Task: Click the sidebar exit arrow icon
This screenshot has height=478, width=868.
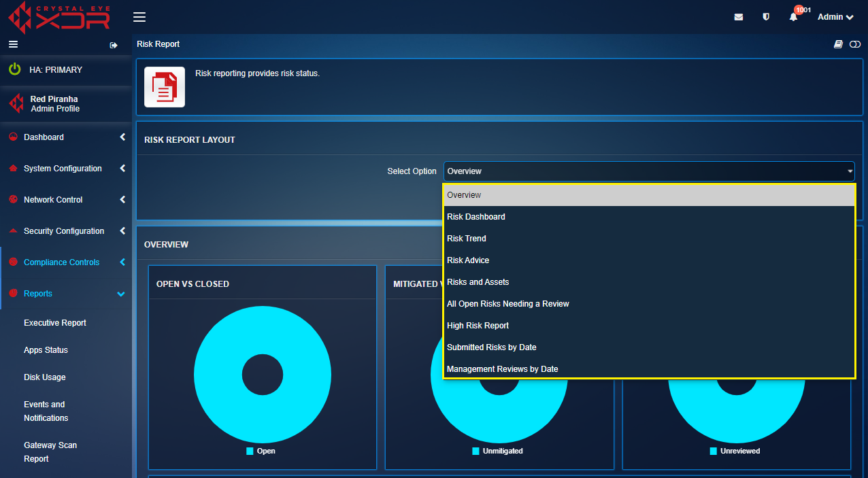Action: 114,45
